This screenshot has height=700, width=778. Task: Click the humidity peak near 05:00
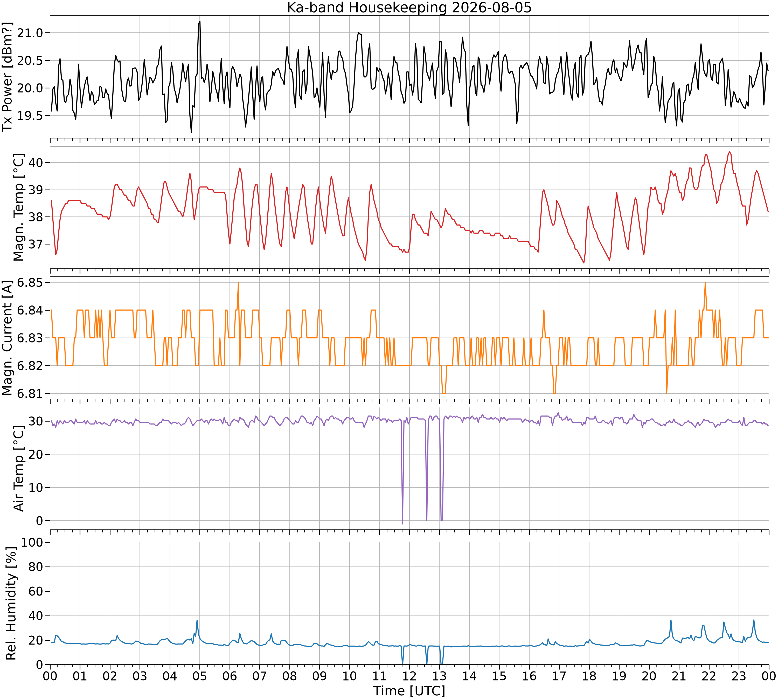[197, 620]
